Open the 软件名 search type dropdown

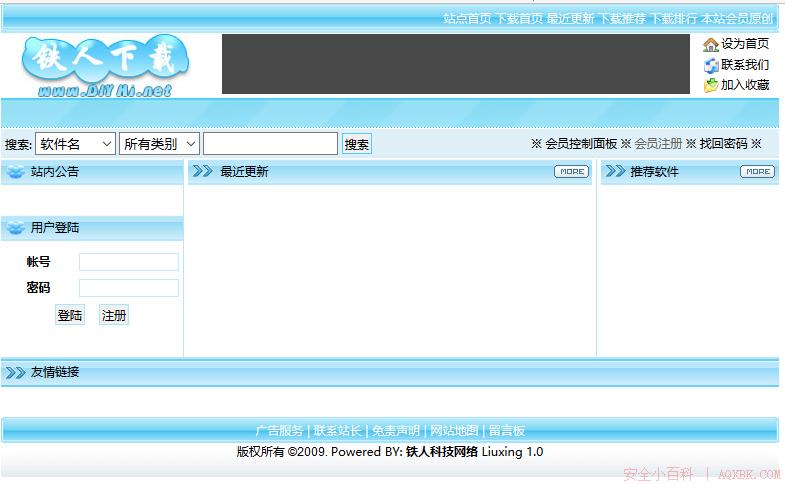pos(75,144)
